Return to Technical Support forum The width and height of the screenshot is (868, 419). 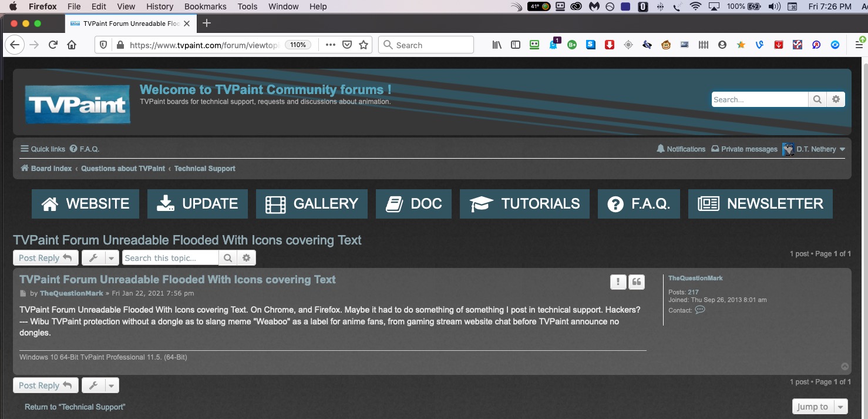[75, 407]
